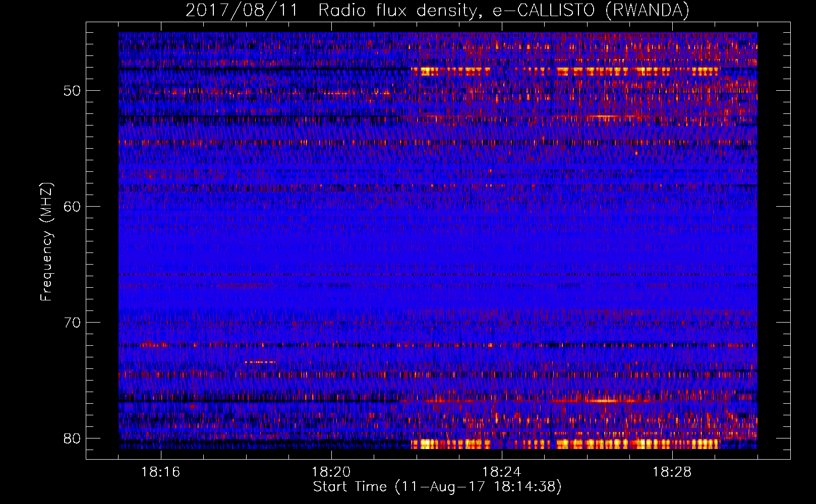This screenshot has width=816, height=504.
Task: Click the 50 frequency tick label
Action: tap(72, 91)
